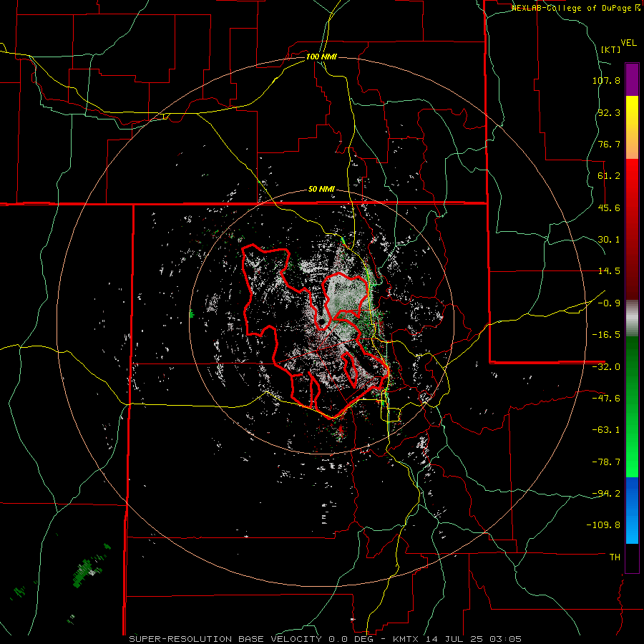Click the yellow-orange band of the color bar
644x644 pixels.
[x=632, y=127]
